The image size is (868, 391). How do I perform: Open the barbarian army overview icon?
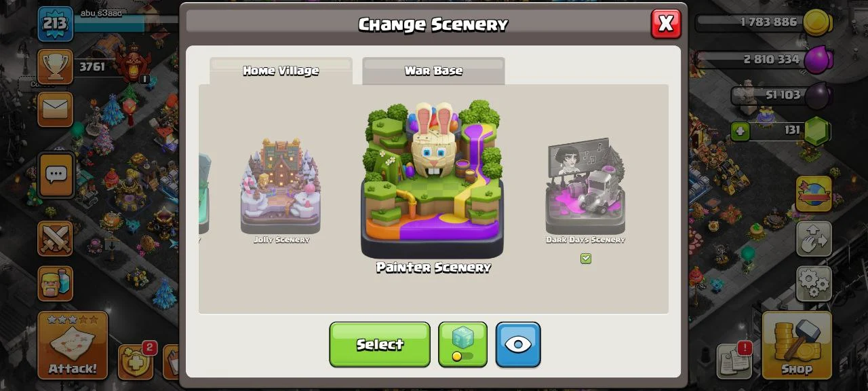point(55,282)
